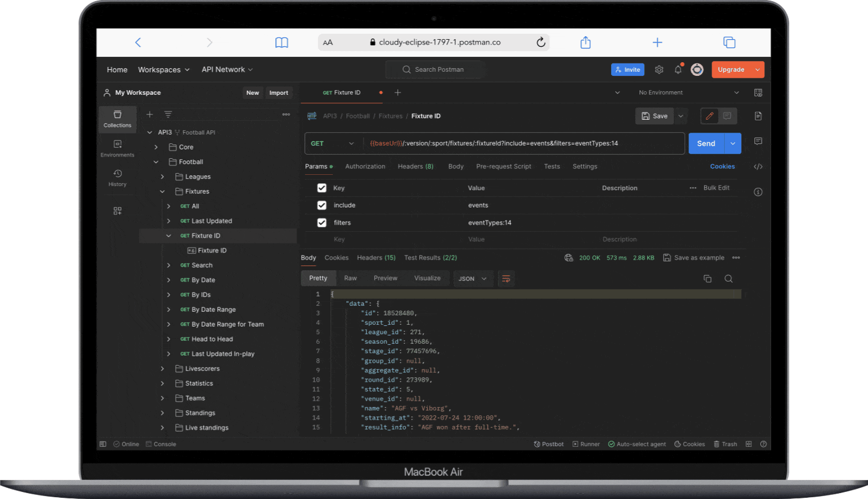868x499 pixels.
Task: Create new collection with plus icon
Action: click(150, 114)
